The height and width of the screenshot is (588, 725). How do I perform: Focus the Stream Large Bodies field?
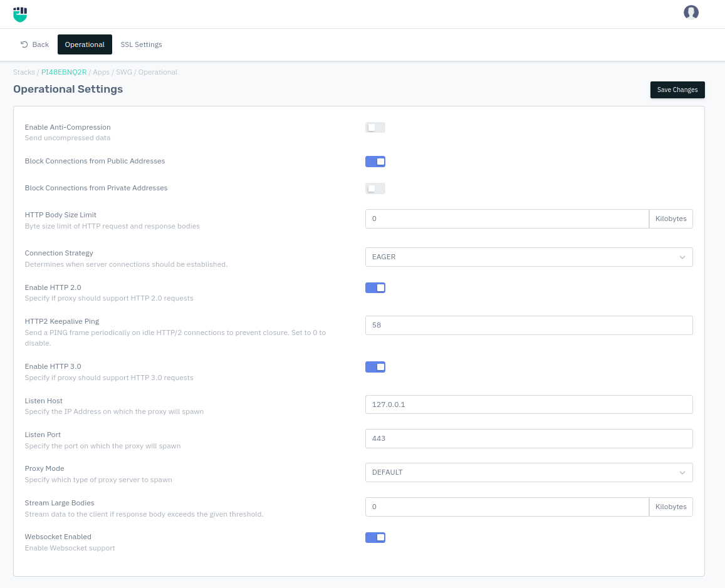click(507, 507)
